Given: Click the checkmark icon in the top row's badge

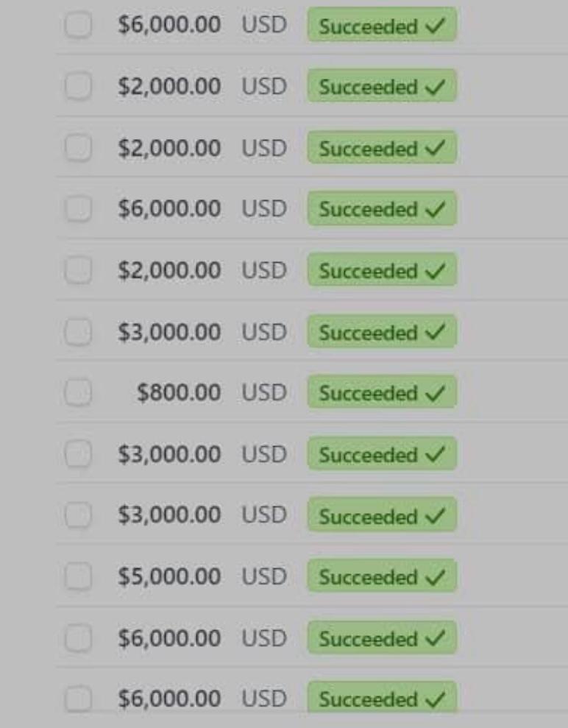Looking at the screenshot, I should click(435, 26).
